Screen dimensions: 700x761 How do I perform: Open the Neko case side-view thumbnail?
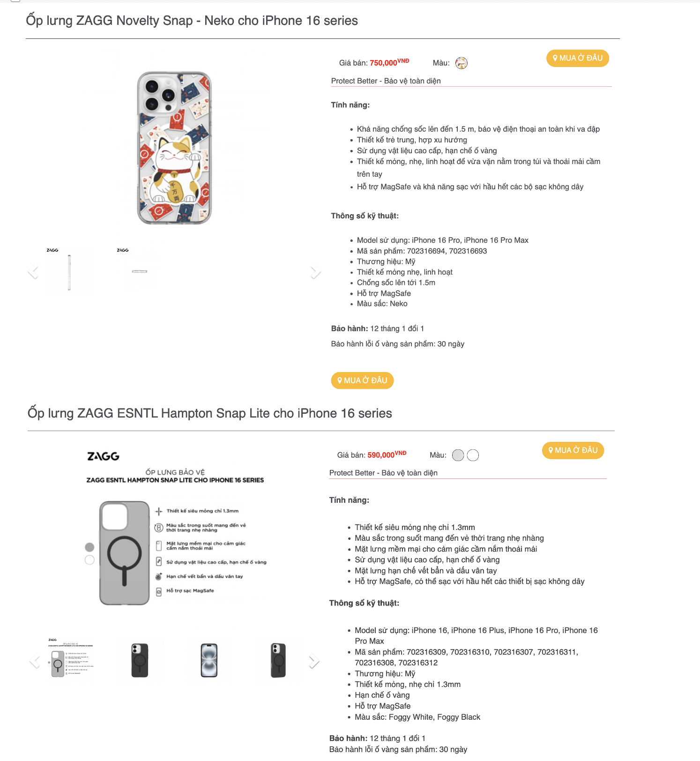point(69,270)
